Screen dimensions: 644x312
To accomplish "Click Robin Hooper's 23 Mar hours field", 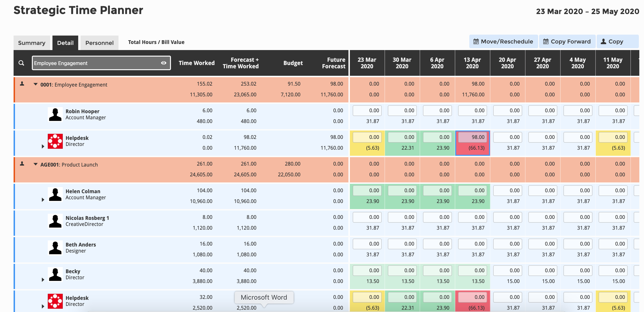I will [367, 111].
